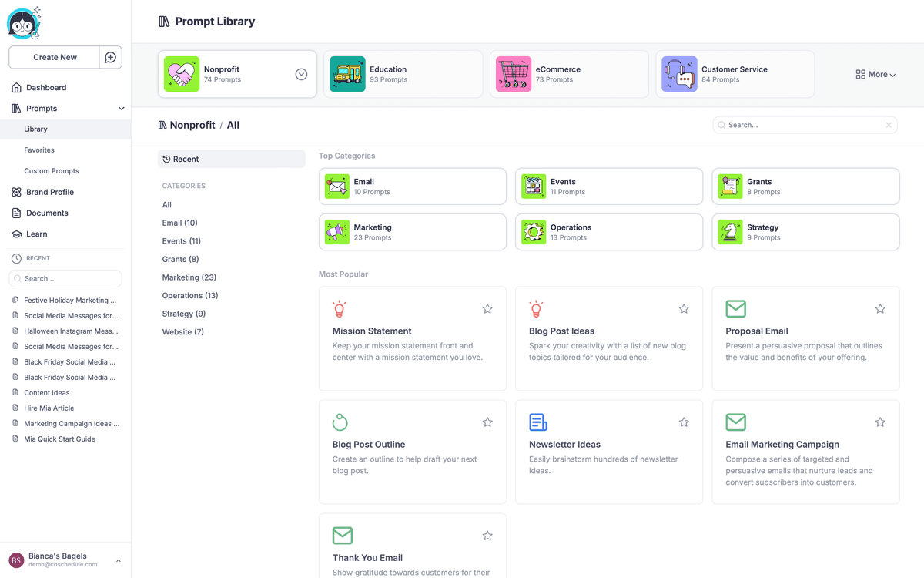The height and width of the screenshot is (578, 924).
Task: Click the Education school bus icon
Action: (347, 74)
